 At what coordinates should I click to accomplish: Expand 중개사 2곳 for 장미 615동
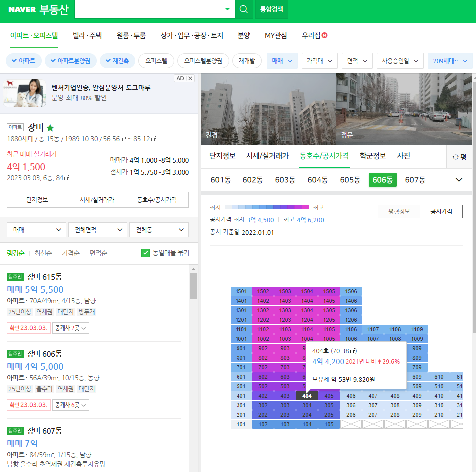pos(71,328)
